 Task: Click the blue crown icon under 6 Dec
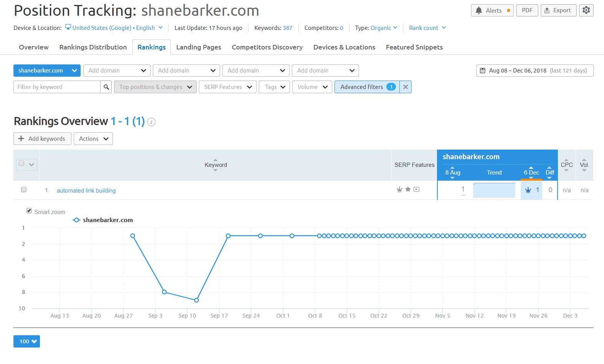pos(528,190)
